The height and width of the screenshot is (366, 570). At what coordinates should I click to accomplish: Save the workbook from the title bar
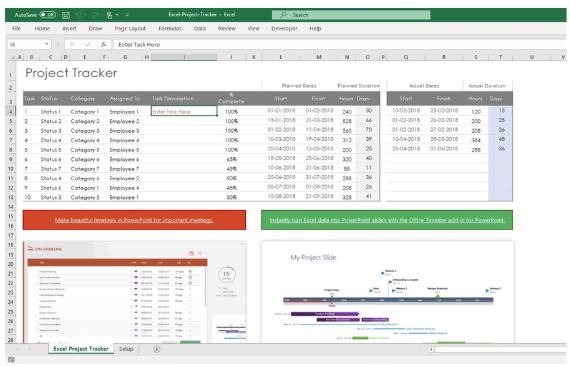pos(66,15)
